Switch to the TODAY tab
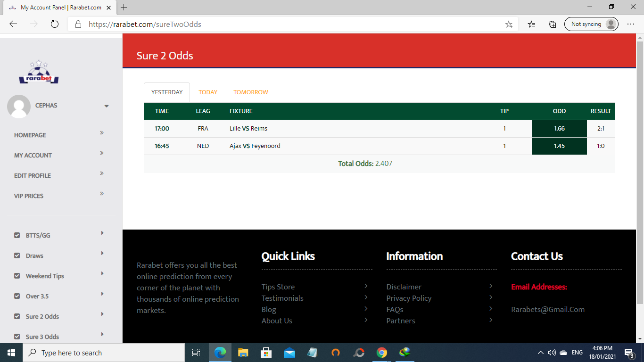This screenshot has height=362, width=644. pyautogui.click(x=208, y=92)
